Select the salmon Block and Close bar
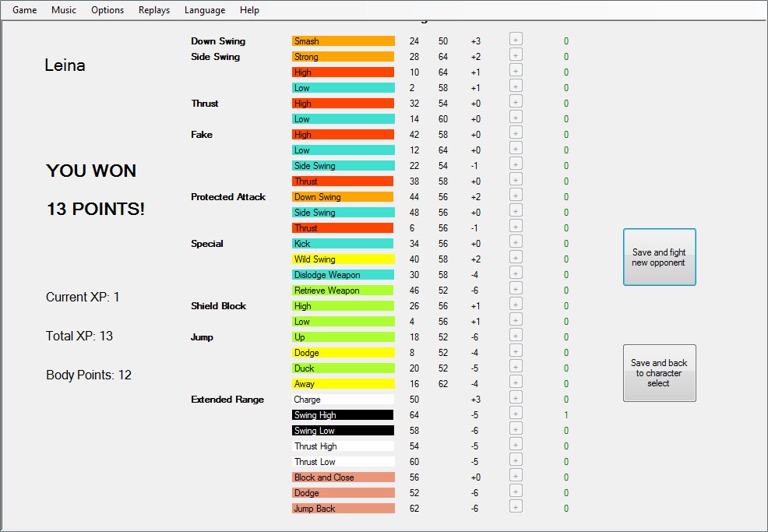 click(343, 477)
